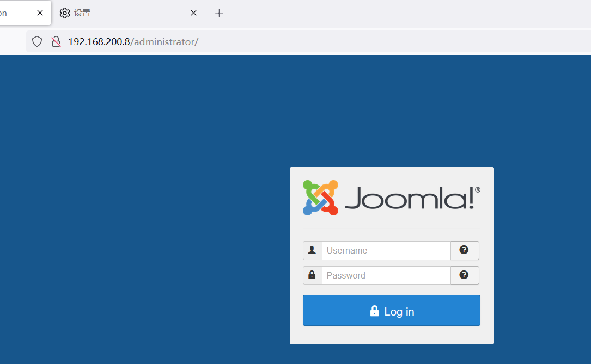This screenshot has height=364, width=591.
Task: Click the padlock icon beside Password
Action: click(x=312, y=275)
